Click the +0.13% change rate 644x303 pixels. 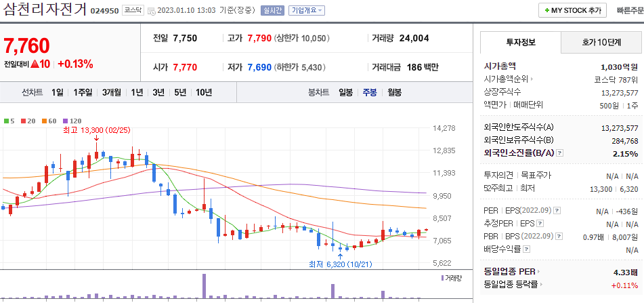pos(75,64)
